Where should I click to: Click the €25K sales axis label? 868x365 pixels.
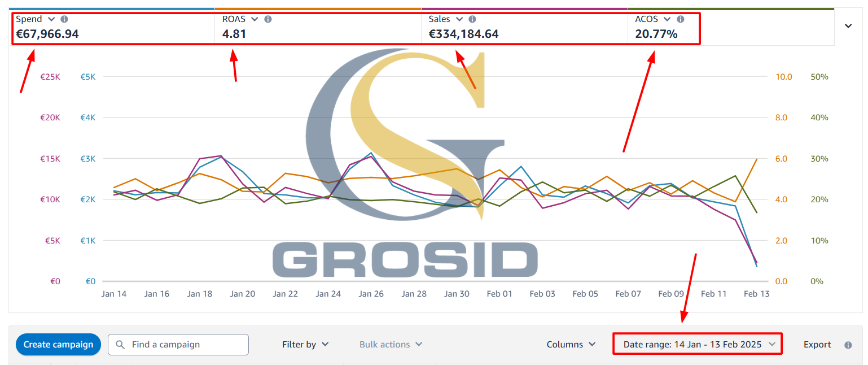pyautogui.click(x=50, y=77)
